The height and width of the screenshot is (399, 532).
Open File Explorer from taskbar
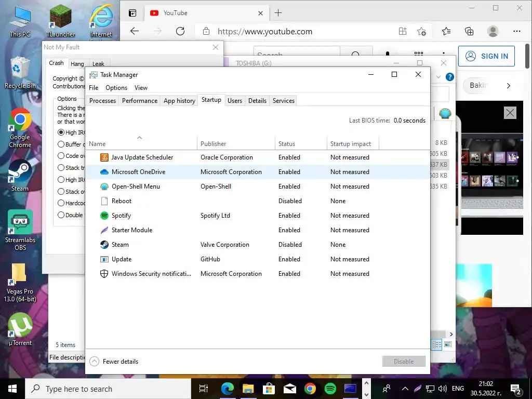(248, 389)
